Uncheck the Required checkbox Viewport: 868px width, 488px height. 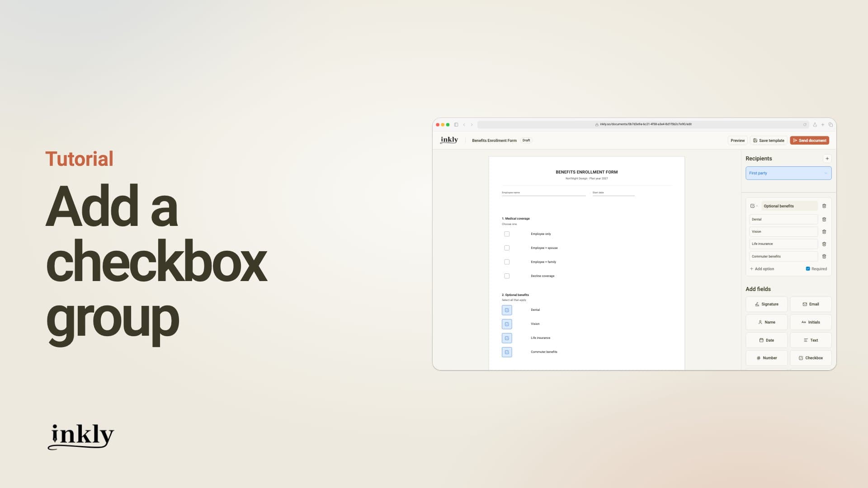[808, 269]
